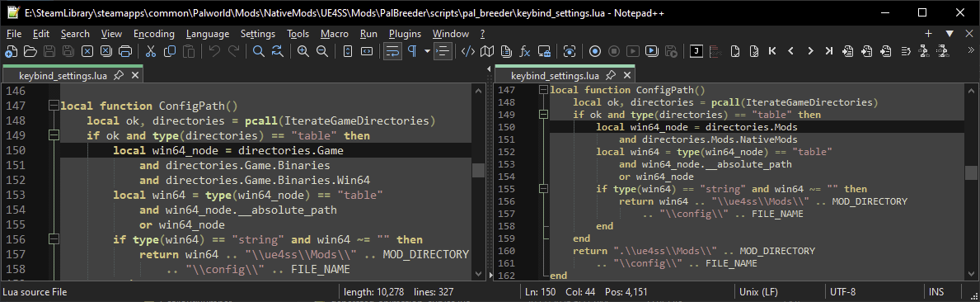This screenshot has width=980, height=302.
Task: Toggle the Indent Guide toolbar button
Action: [443, 51]
